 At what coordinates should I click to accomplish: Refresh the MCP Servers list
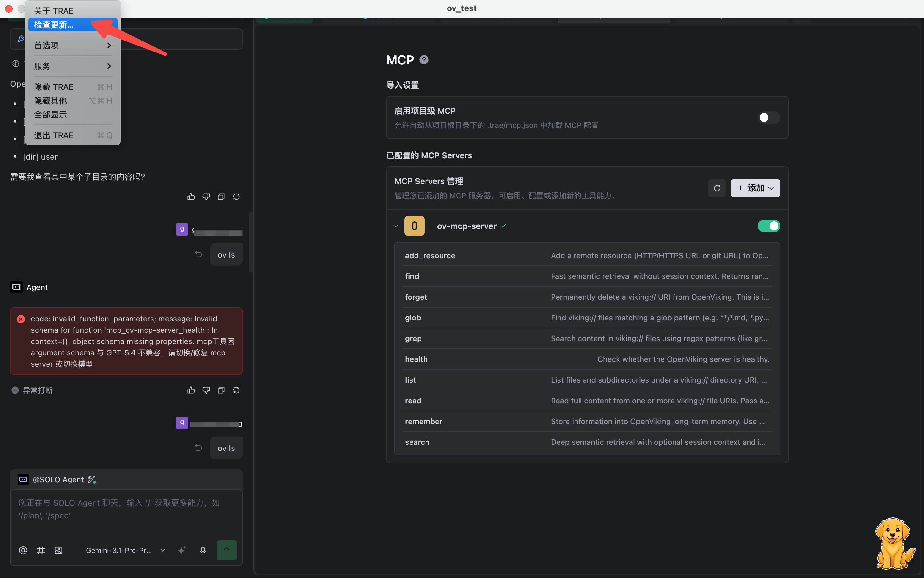(x=717, y=188)
